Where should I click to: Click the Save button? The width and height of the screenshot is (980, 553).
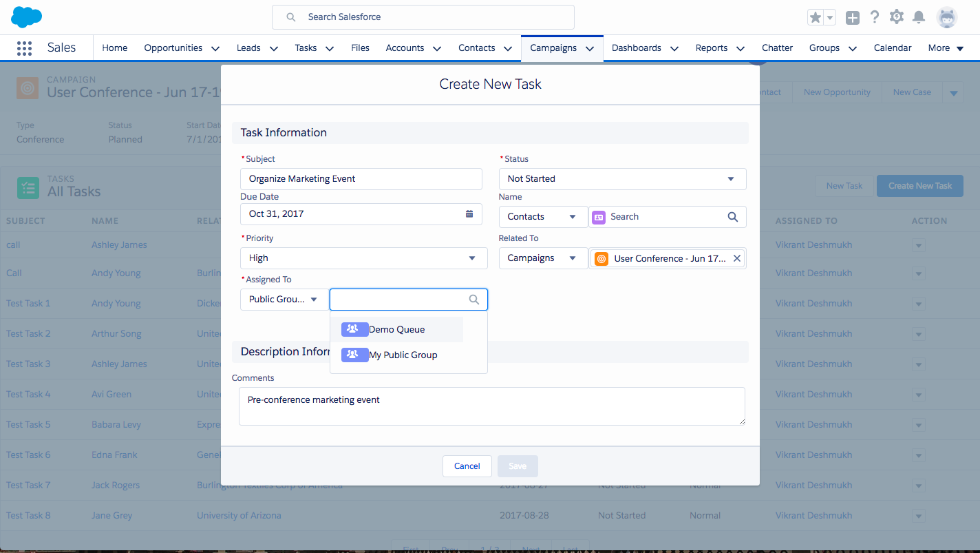(x=518, y=466)
